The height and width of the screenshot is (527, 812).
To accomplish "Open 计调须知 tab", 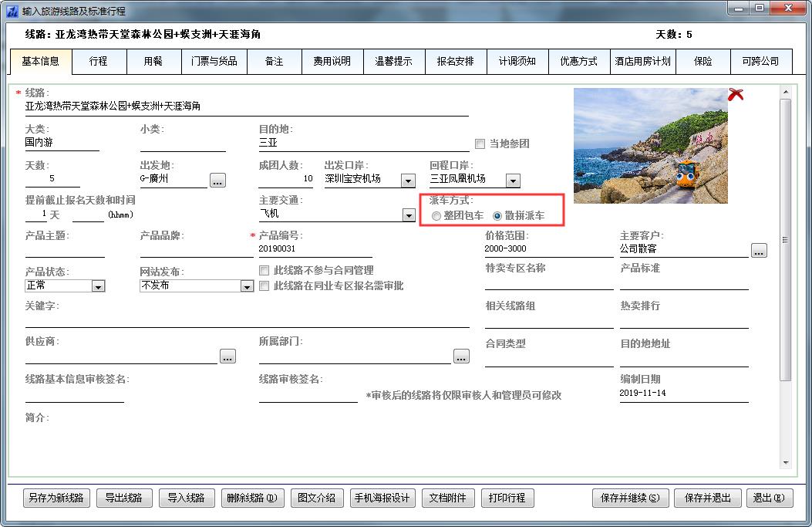I will [x=517, y=61].
